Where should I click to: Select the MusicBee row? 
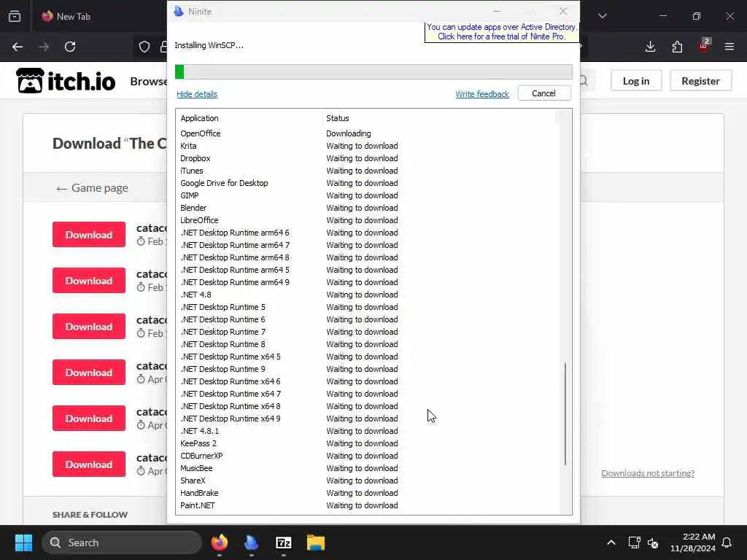coord(367,468)
